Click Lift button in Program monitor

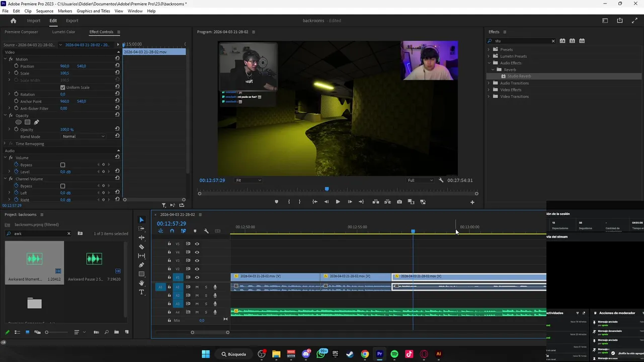tap(376, 202)
